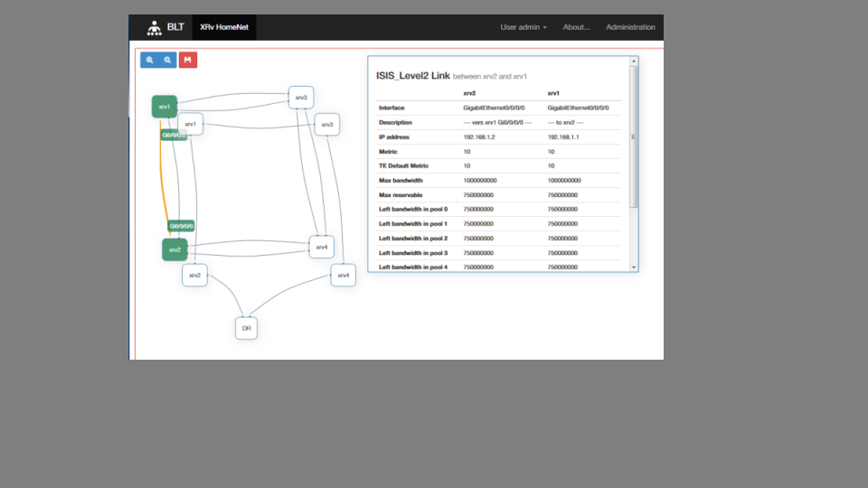Click Left bandwidth in pool 0 label
868x488 pixels.
pyautogui.click(x=413, y=210)
